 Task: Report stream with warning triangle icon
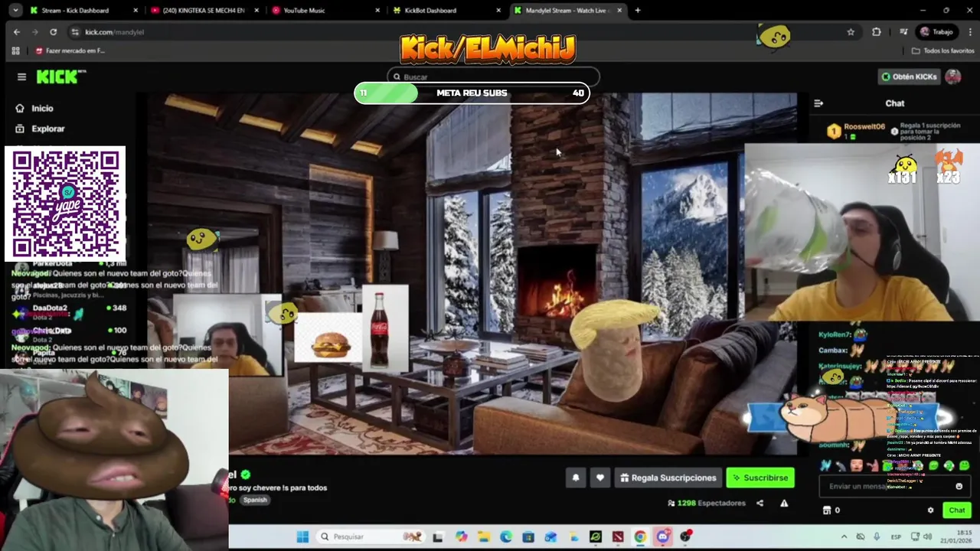click(784, 504)
